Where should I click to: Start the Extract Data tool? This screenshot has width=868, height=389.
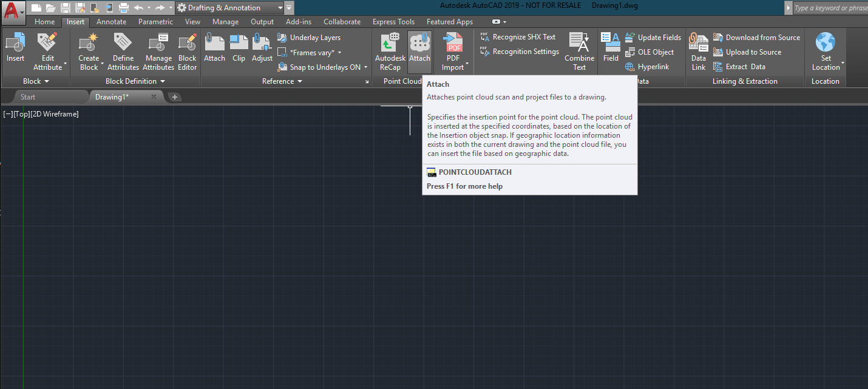click(739, 67)
